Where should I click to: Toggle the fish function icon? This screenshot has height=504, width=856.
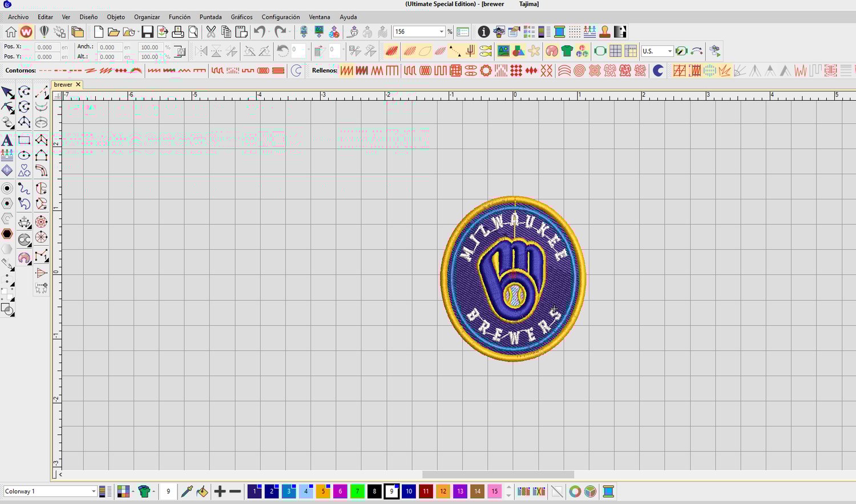pyautogui.click(x=485, y=51)
